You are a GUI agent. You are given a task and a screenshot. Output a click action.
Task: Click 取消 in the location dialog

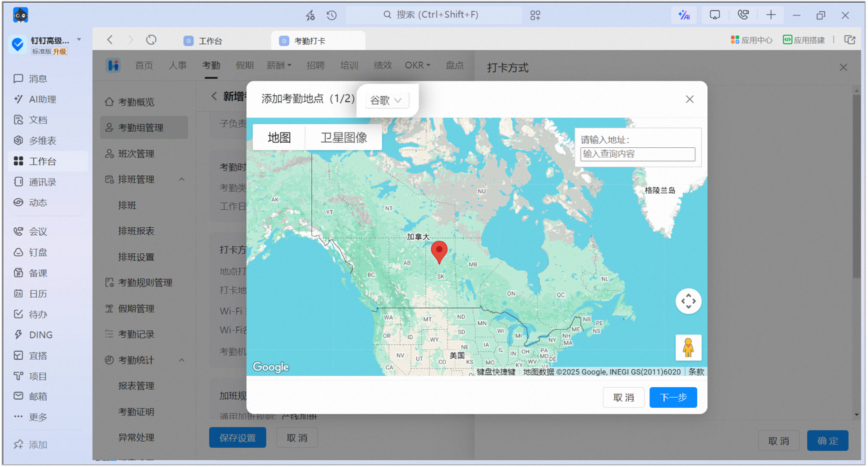tap(624, 397)
